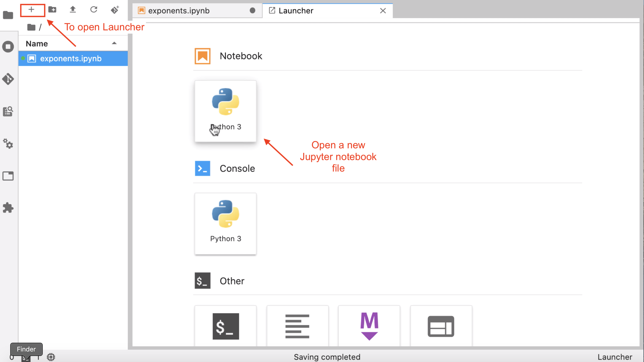644x362 pixels.
Task: Launch a Python 3 notebook
Action: (x=225, y=111)
